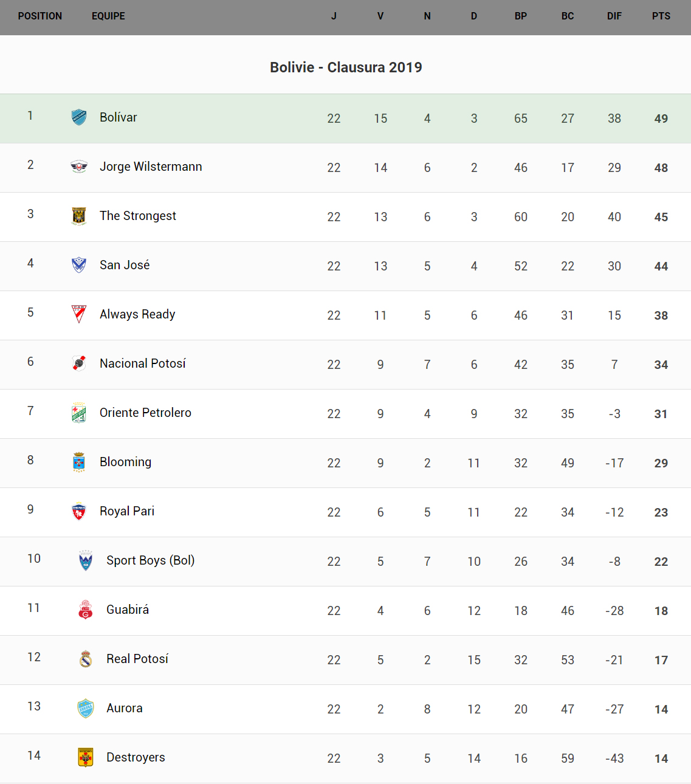Sort table by DIF column header

614,16
